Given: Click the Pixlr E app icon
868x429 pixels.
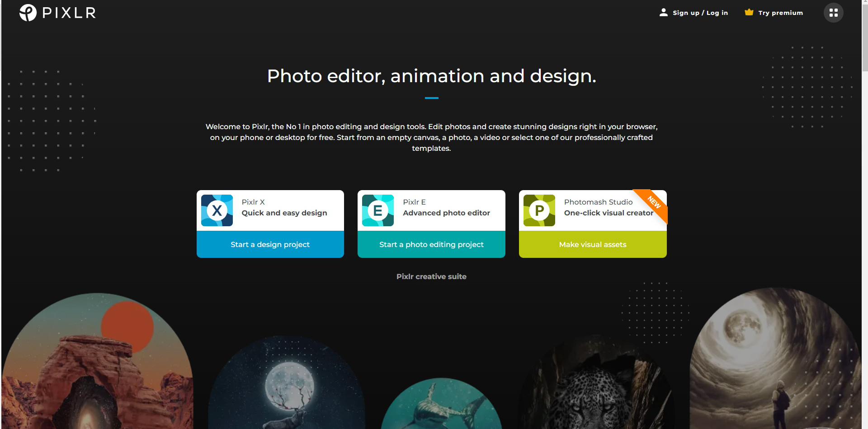Looking at the screenshot, I should (x=378, y=210).
